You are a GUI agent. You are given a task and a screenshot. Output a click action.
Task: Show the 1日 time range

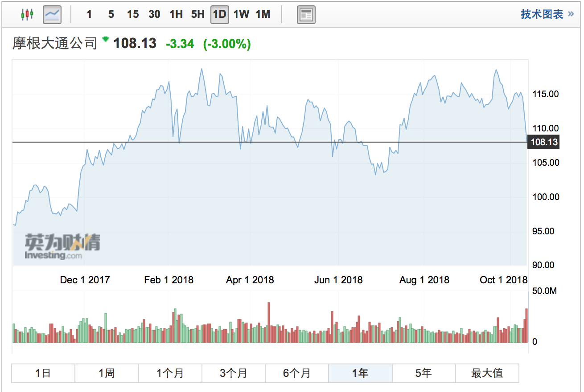tap(43, 373)
